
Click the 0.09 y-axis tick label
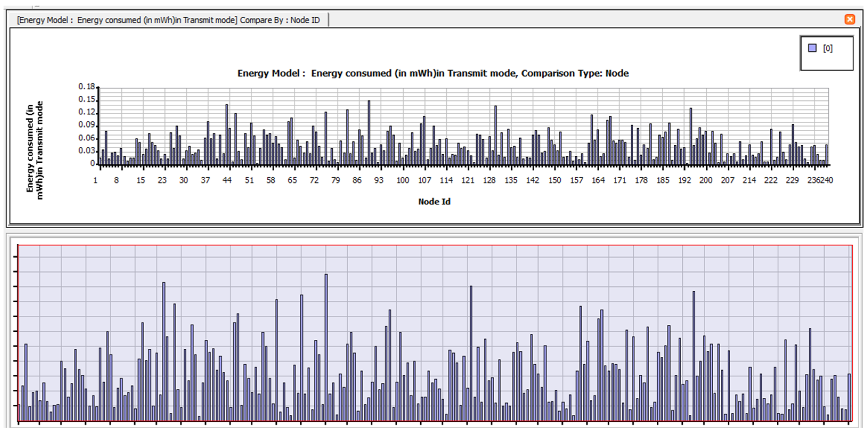(87, 125)
